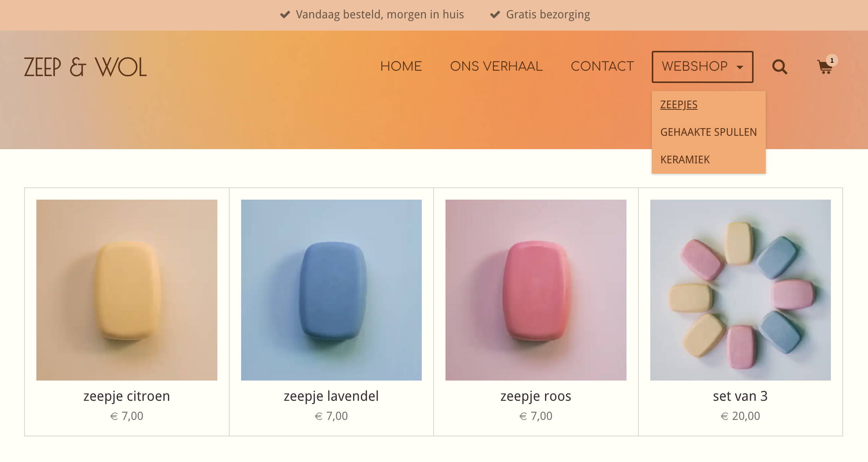Go to the Home page
868x462 pixels.
pos(401,66)
